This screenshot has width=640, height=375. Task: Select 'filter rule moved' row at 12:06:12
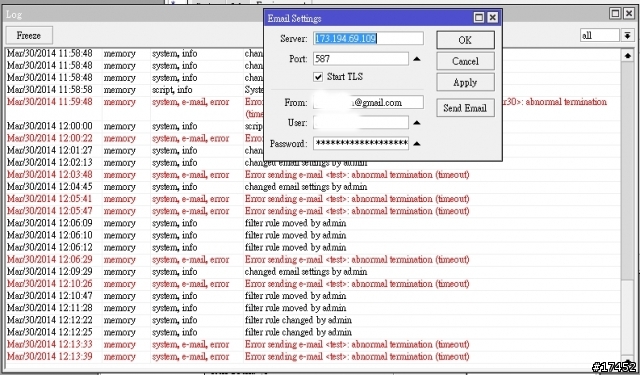coord(313,247)
